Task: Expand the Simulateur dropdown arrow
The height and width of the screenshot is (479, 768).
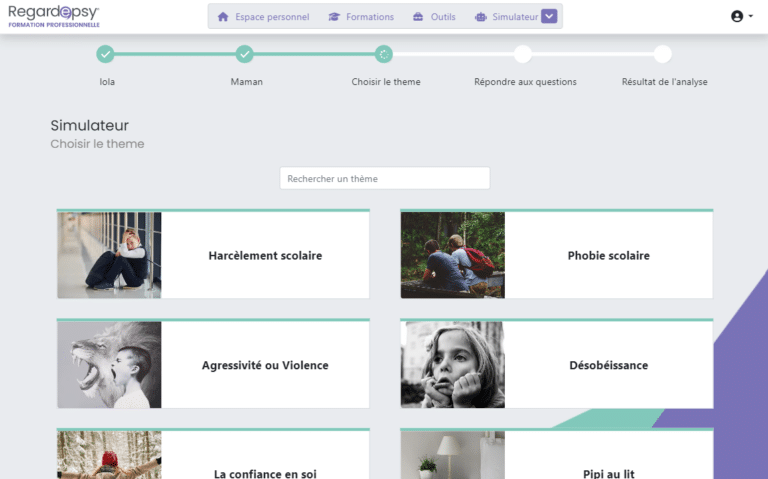Action: point(549,16)
